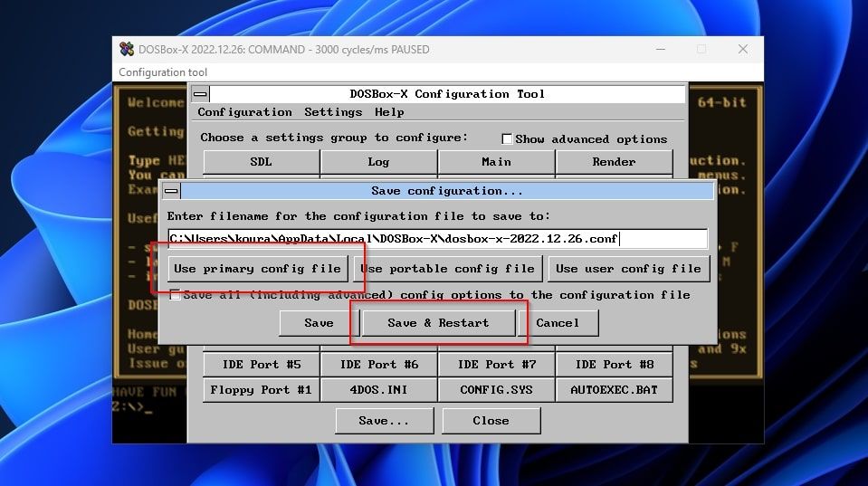Click into the configuration filename field

pos(438,239)
